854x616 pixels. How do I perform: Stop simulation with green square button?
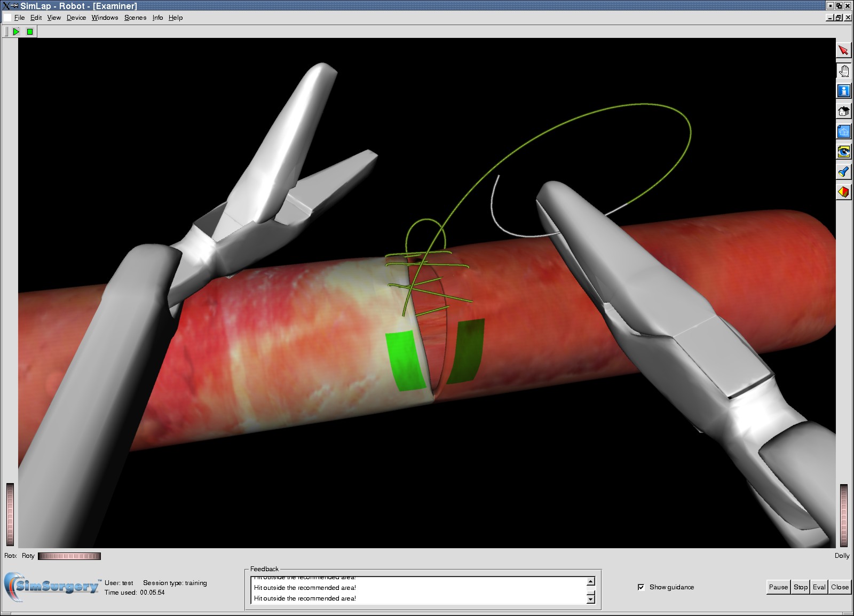coord(30,31)
